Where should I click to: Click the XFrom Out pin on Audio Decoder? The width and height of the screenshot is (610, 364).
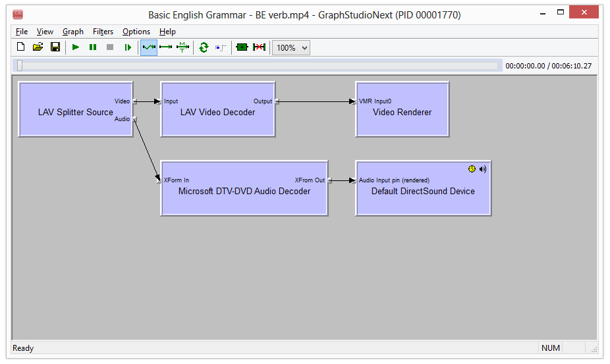[329, 180]
